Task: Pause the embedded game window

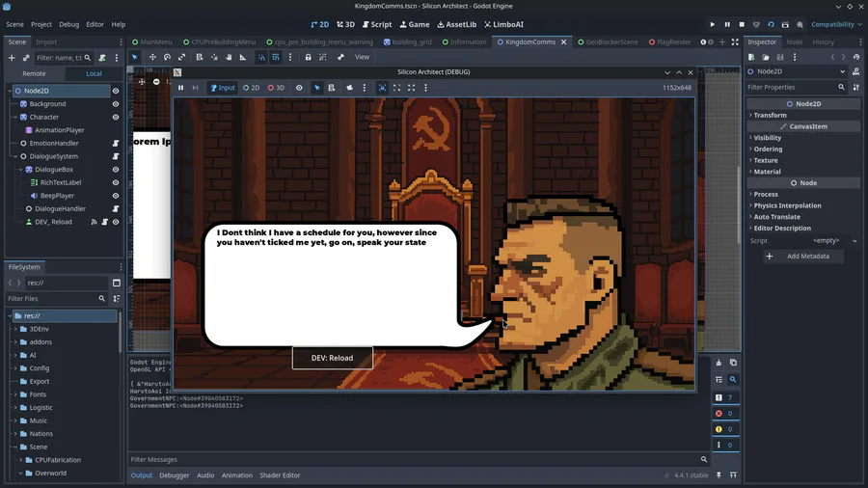Action: (x=180, y=88)
